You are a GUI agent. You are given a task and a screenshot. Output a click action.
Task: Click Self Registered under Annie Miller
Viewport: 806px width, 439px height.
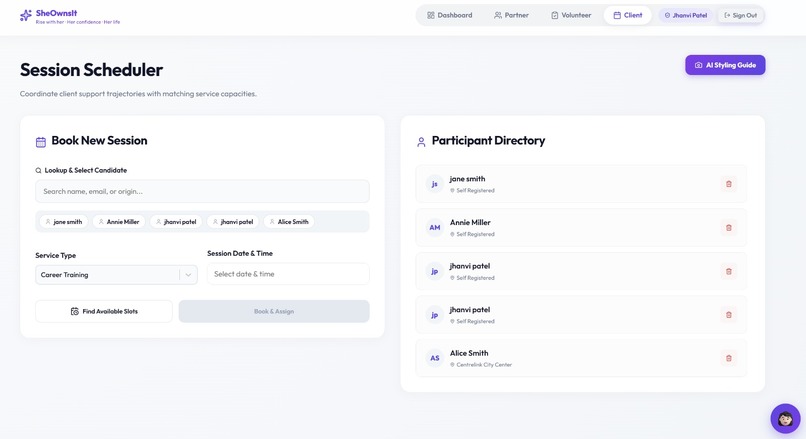[x=475, y=234]
